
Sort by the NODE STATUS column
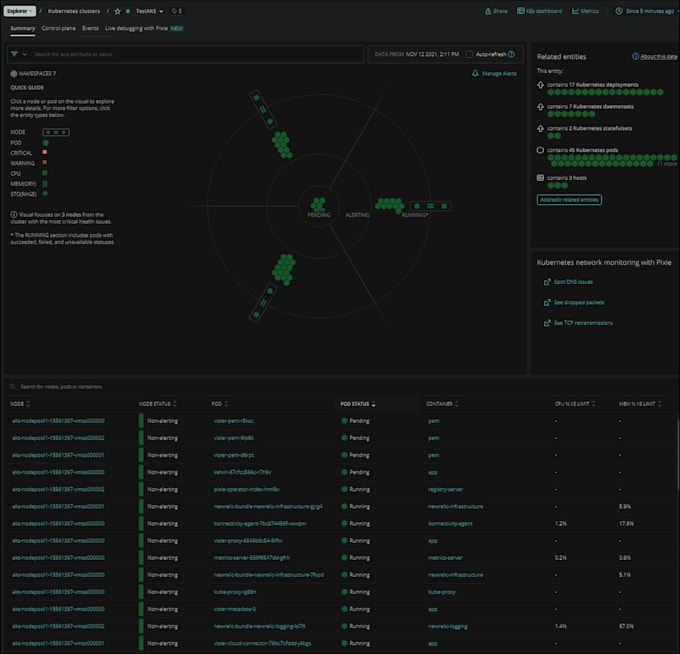[x=157, y=404]
